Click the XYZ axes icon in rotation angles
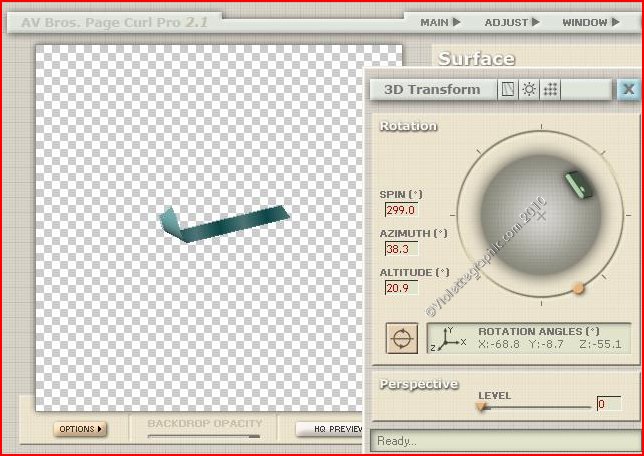 point(444,338)
